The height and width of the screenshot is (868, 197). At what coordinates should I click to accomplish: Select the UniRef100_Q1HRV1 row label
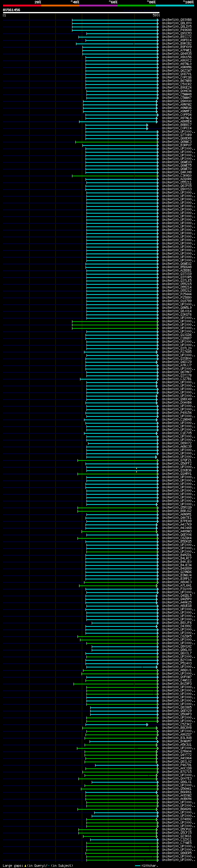(177, 474)
